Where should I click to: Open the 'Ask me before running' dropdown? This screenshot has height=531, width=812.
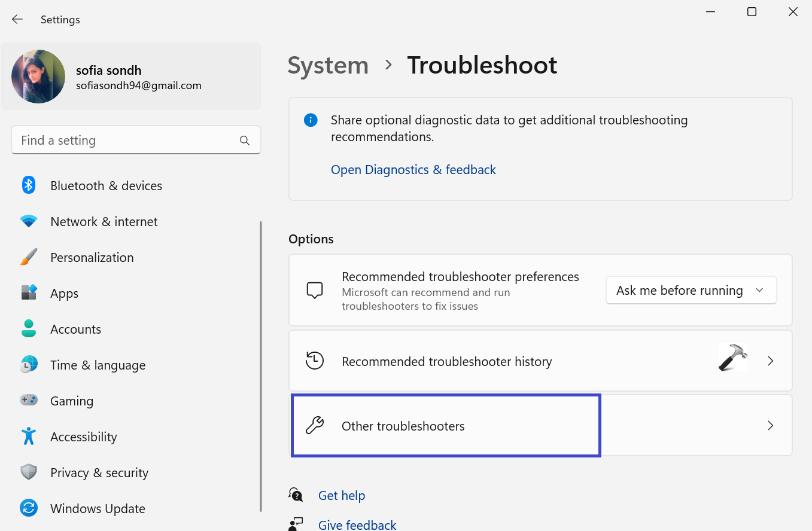pos(691,291)
